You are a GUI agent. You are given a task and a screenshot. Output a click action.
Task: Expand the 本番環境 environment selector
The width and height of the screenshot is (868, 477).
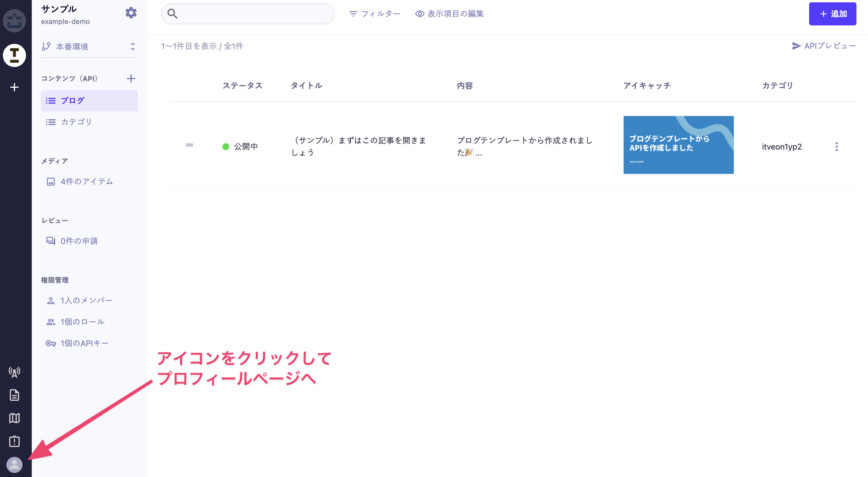(x=89, y=46)
